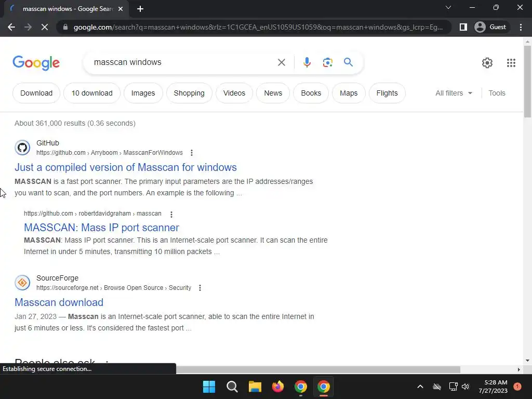532x399 pixels.
Task: Switch to Books results
Action: (311, 93)
